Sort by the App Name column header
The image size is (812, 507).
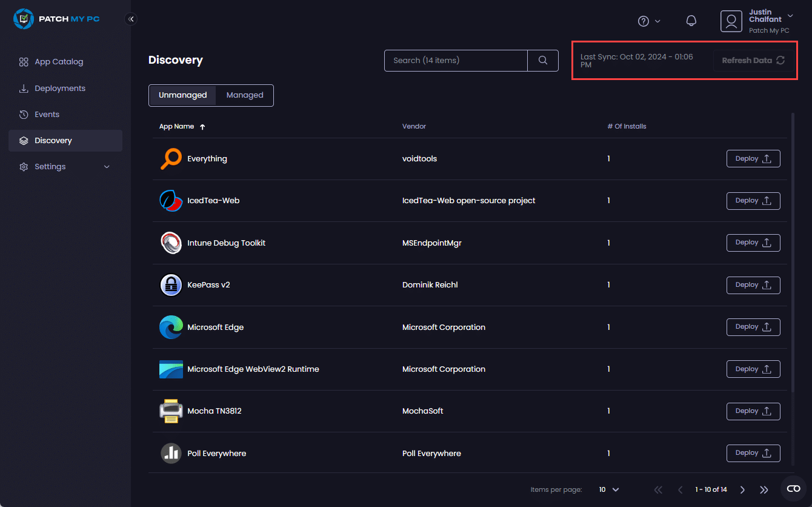coord(177,127)
